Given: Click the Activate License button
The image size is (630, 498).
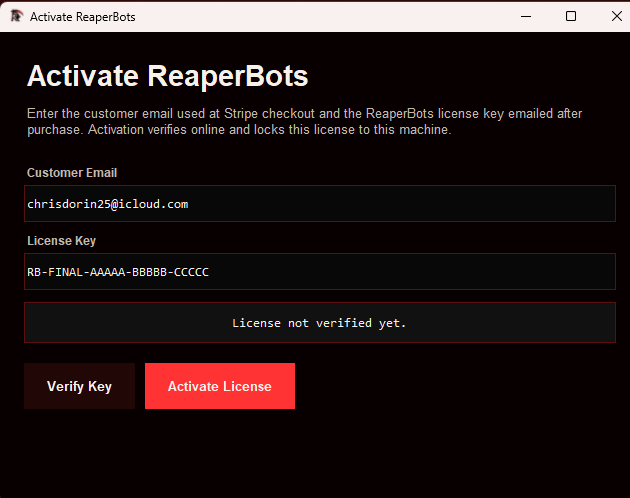Looking at the screenshot, I should pos(220,386).
